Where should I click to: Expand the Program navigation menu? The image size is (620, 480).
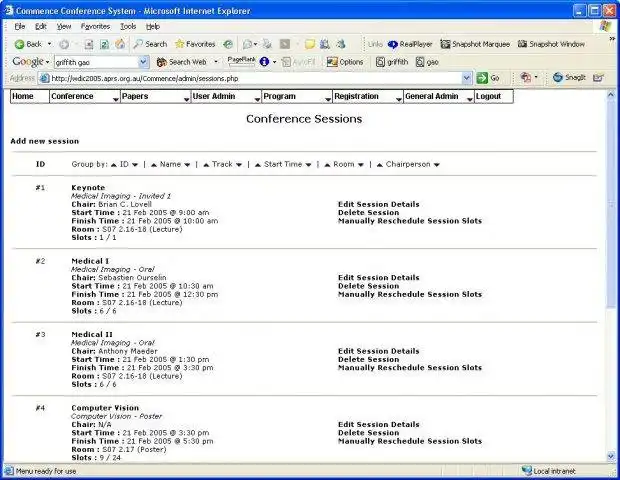[297, 96]
